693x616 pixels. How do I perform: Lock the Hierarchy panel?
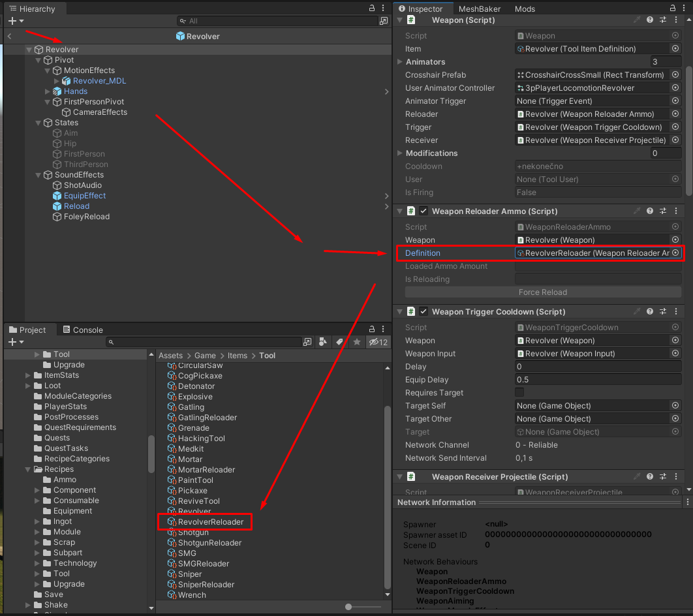pyautogui.click(x=372, y=8)
